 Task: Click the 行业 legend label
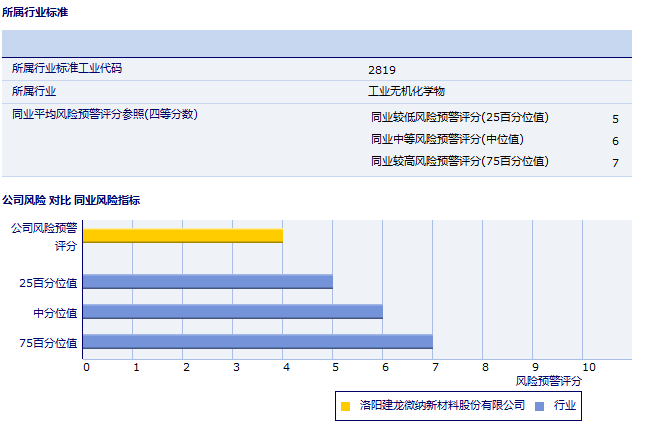click(x=564, y=405)
